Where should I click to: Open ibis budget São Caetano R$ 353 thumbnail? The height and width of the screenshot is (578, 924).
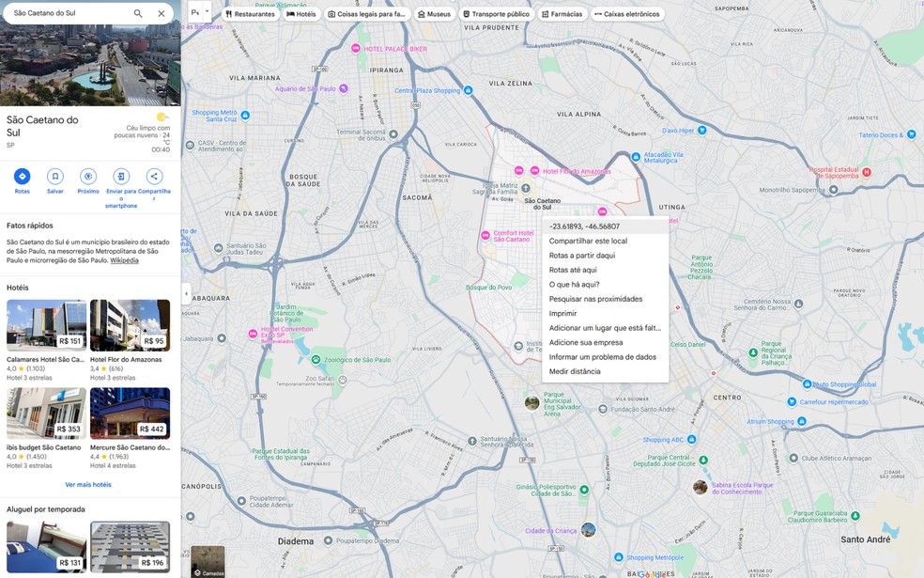pyautogui.click(x=47, y=414)
